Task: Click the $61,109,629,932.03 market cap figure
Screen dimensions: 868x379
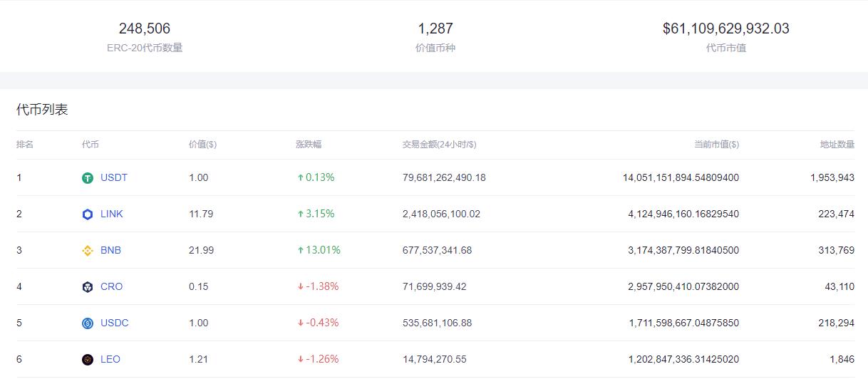Action: coord(726,28)
